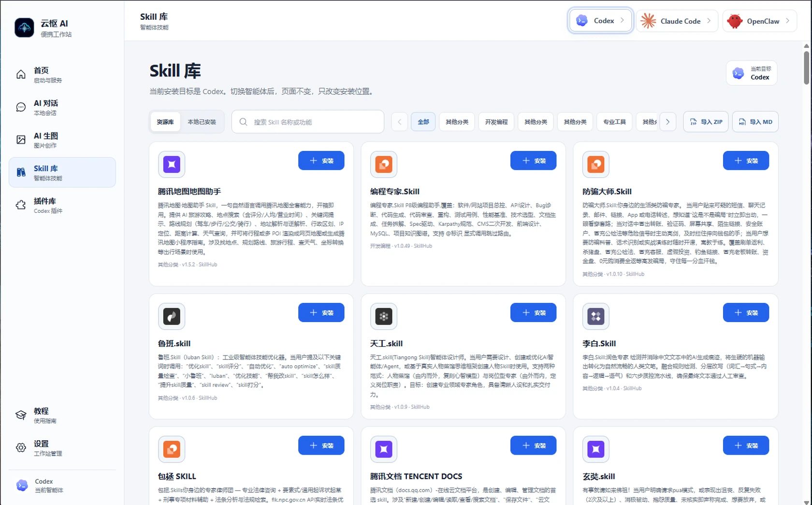The width and height of the screenshot is (812, 505).
Task: Click the 鲁班.skill card title
Action: (x=174, y=343)
